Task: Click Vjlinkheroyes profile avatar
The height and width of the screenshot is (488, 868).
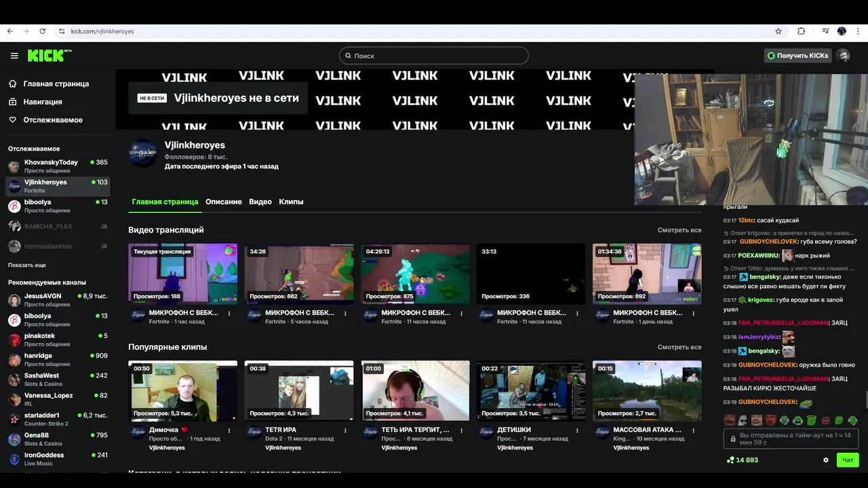Action: pos(143,153)
